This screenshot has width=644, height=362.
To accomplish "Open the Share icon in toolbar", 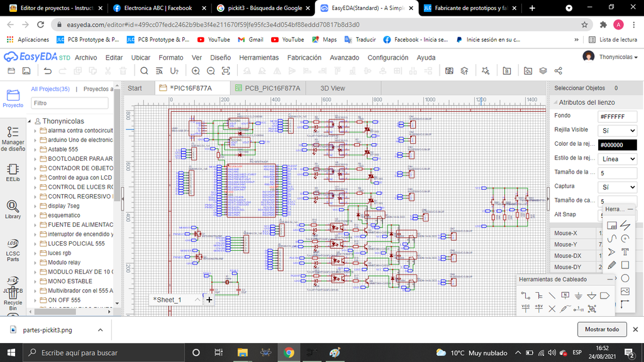I will (558, 71).
